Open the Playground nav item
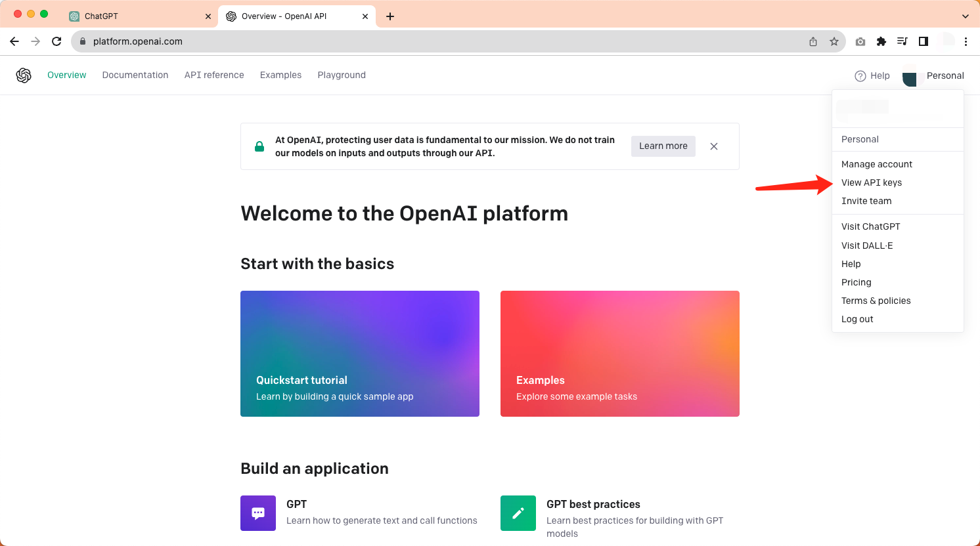 (x=342, y=75)
